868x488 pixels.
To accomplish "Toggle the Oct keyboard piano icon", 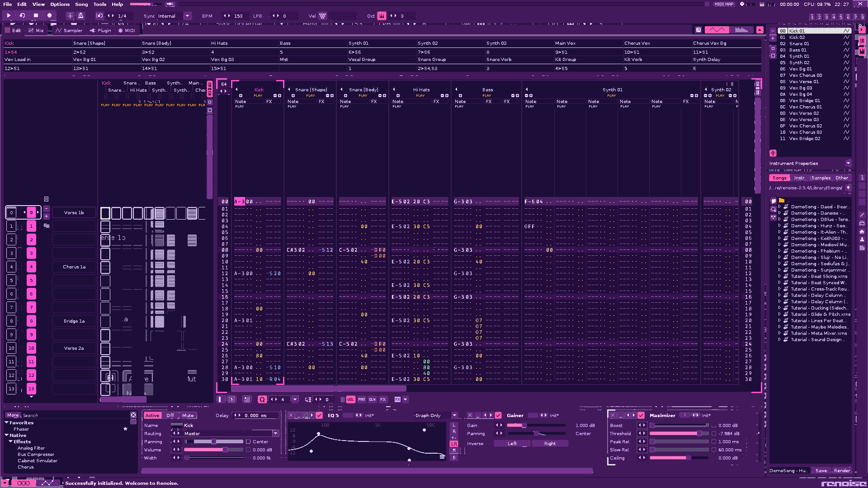I will coord(382,16).
